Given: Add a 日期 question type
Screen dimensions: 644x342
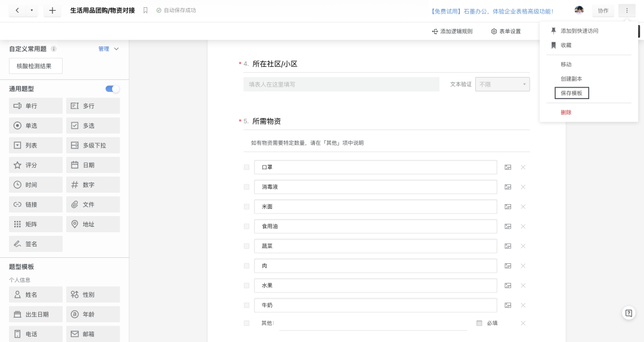Looking at the screenshot, I should [x=93, y=165].
